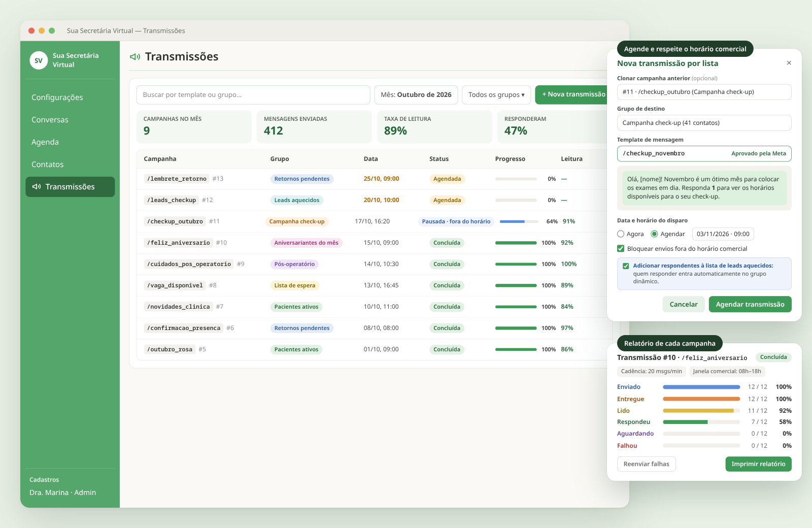
Task: Click Imprimir relatório button
Action: [x=758, y=464]
